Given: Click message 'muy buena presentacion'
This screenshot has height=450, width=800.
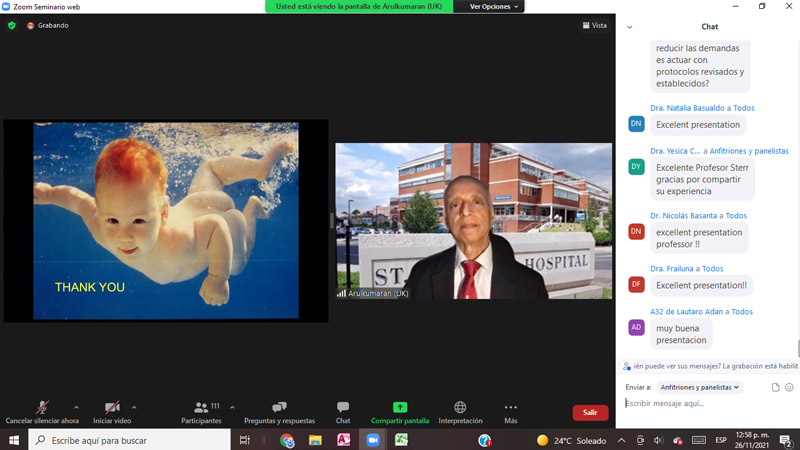Looking at the screenshot, I should coord(681,334).
